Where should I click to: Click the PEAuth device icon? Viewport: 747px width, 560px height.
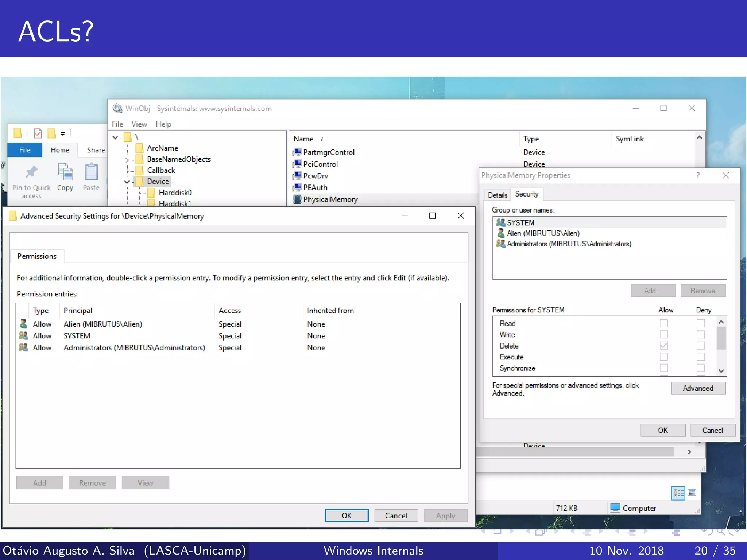tap(297, 187)
